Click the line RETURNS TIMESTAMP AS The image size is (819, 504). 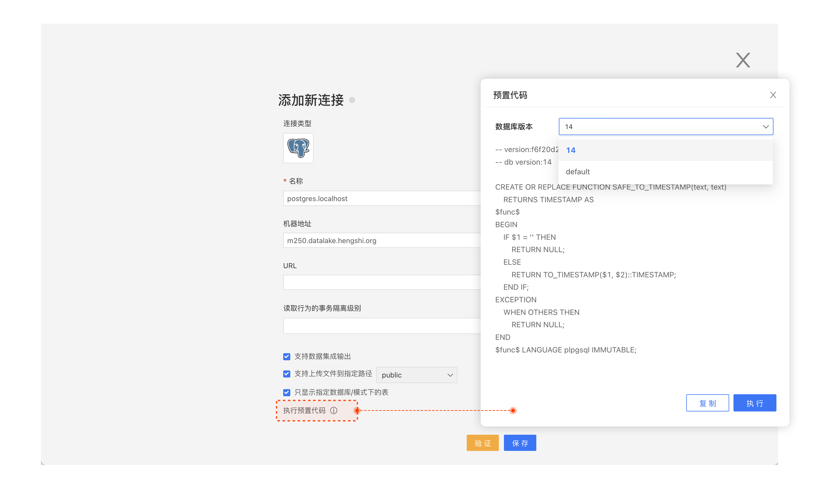coord(548,200)
